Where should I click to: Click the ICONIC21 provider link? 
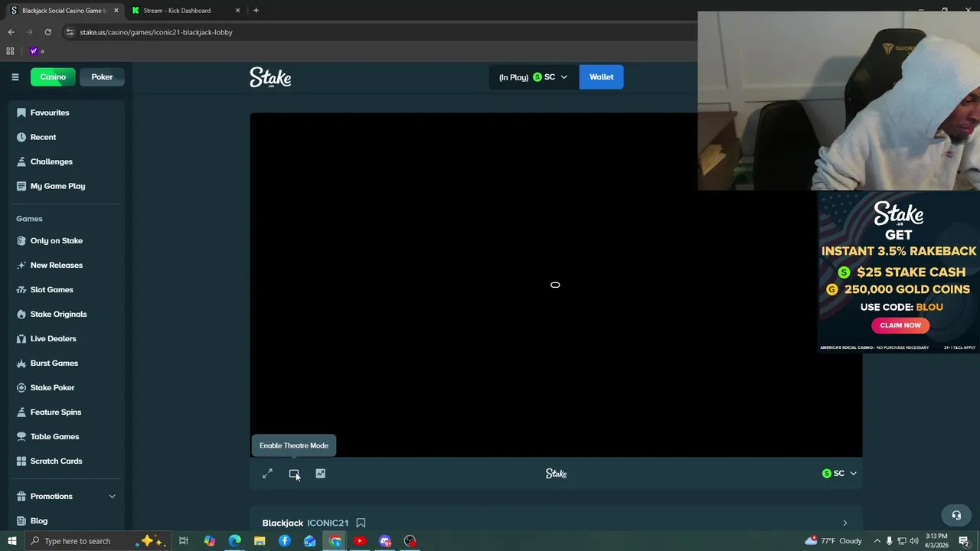pyautogui.click(x=328, y=523)
